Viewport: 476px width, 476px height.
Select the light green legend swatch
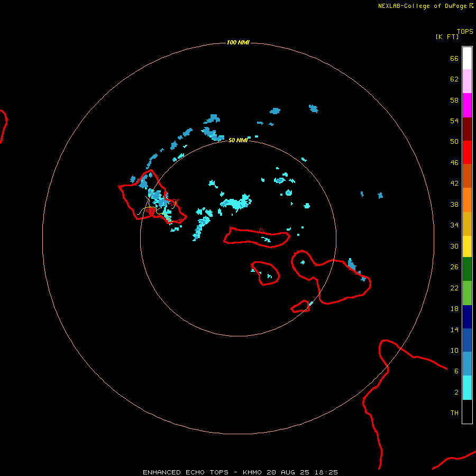(467, 293)
